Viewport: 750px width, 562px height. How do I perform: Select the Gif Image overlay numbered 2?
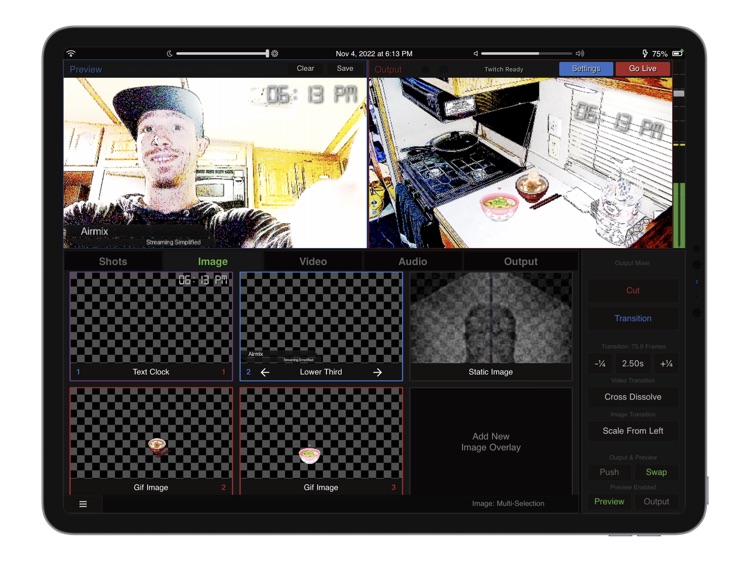151,441
